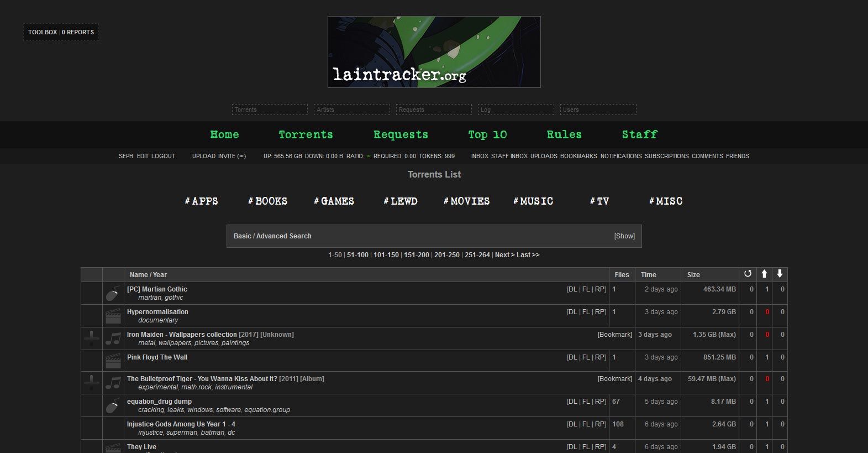868x453 pixels.
Task: Open the Torrents navigation menu item
Action: pyautogui.click(x=306, y=135)
